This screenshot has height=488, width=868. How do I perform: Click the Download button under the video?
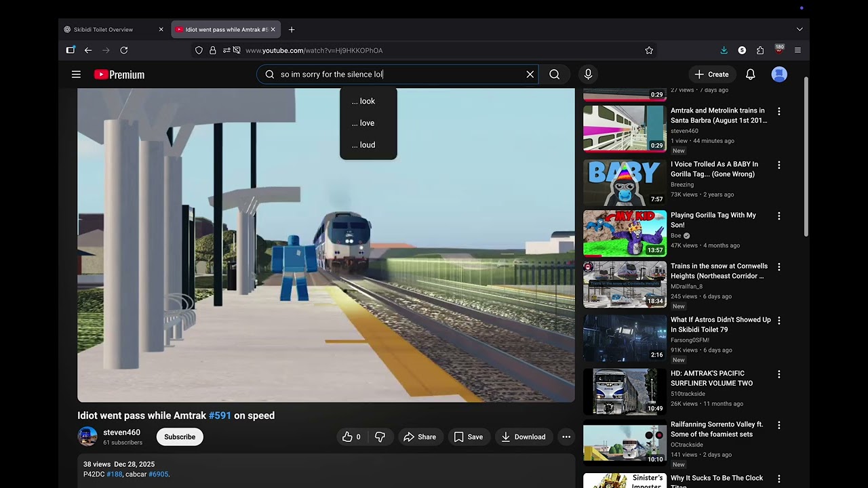(x=524, y=437)
